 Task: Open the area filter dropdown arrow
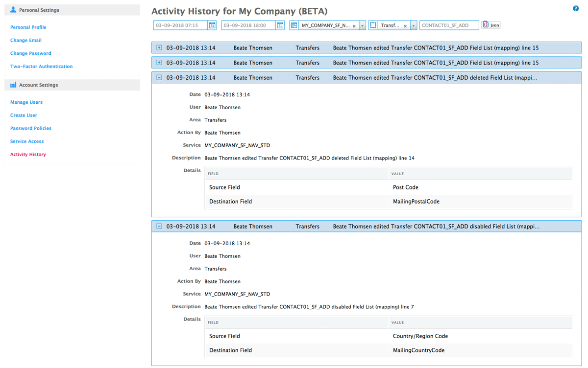[x=414, y=25]
